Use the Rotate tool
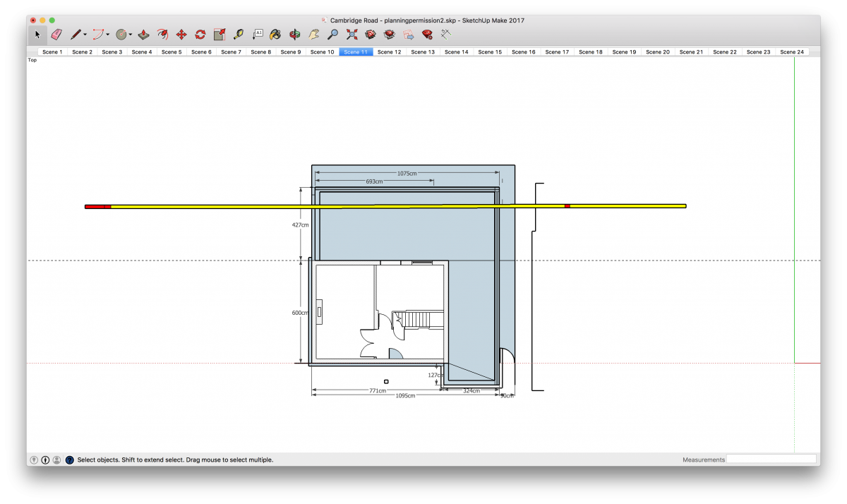Image resolution: width=847 pixels, height=504 pixels. click(199, 33)
